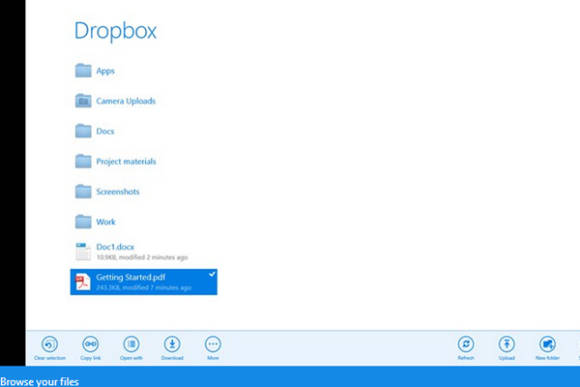Click the Copy link icon
The image size is (580, 387).
91,344
